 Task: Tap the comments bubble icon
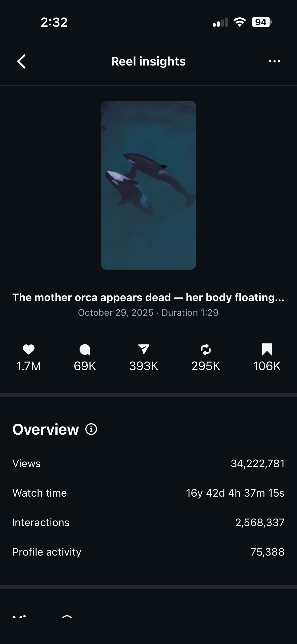tap(85, 349)
